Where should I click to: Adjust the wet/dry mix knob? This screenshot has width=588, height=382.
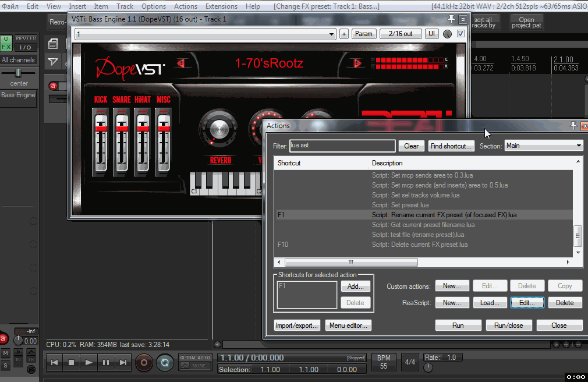tap(447, 34)
